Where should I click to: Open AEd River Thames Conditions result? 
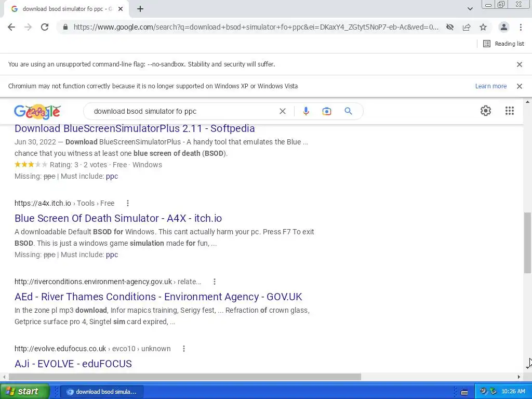pyautogui.click(x=158, y=297)
